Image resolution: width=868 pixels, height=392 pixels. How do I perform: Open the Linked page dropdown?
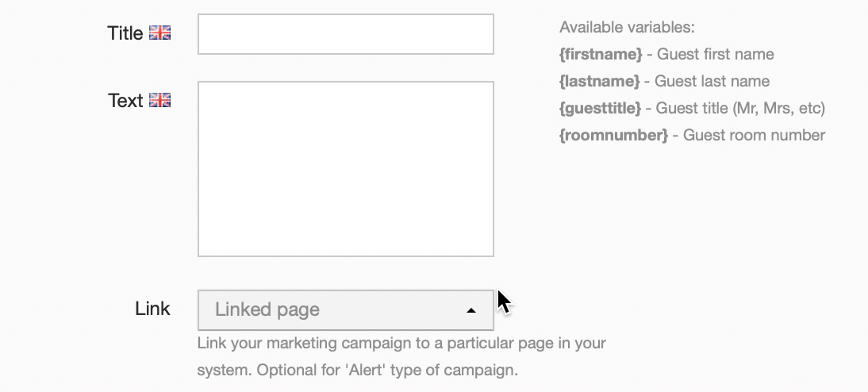point(345,310)
